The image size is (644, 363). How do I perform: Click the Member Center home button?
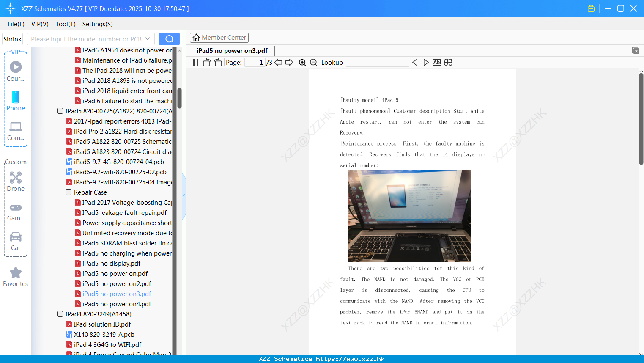pos(219,38)
